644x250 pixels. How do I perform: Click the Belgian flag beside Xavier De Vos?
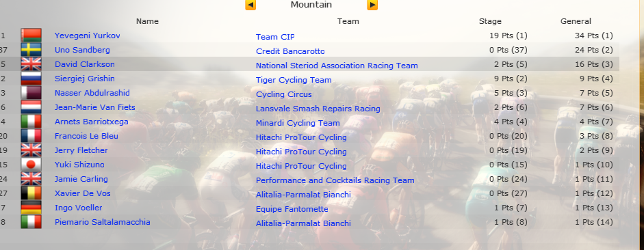pyautogui.click(x=31, y=193)
